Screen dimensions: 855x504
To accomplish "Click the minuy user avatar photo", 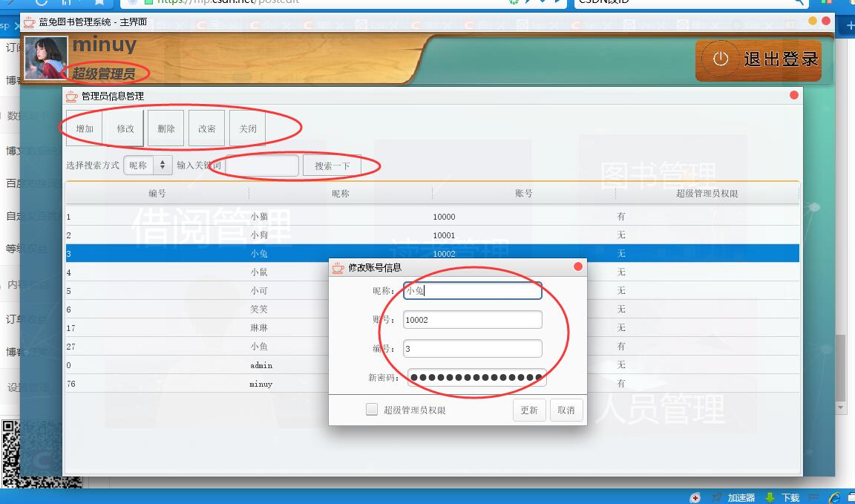I will [46, 58].
